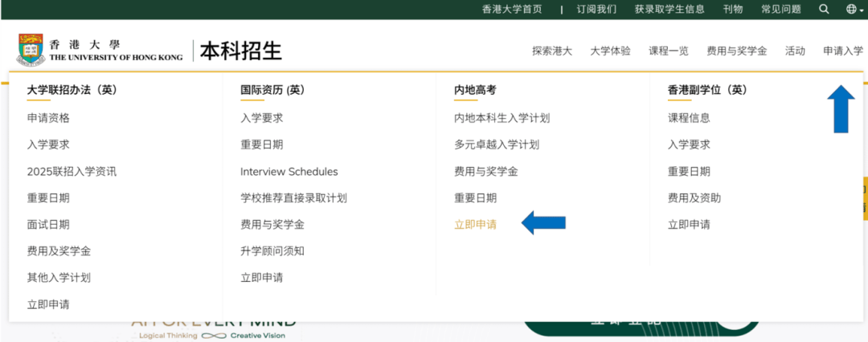Open 申请资格 under 大学联招办法
Viewport: 868px width, 342px height.
pos(48,118)
